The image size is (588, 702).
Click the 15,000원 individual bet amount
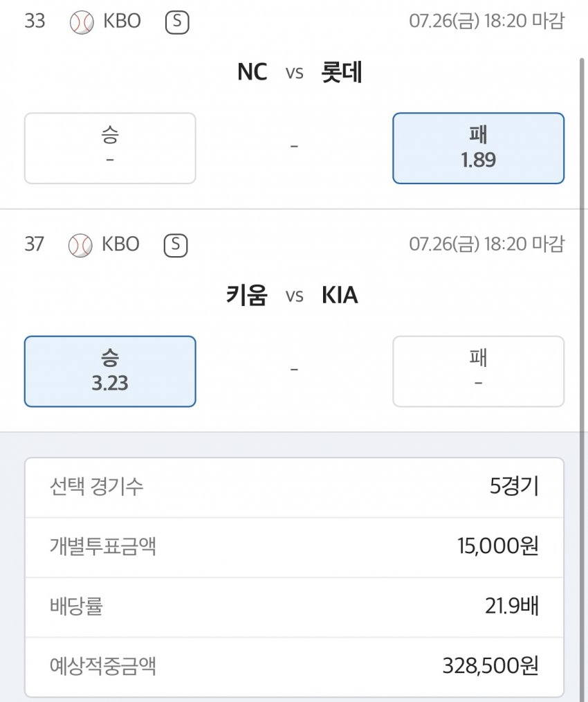point(497,547)
